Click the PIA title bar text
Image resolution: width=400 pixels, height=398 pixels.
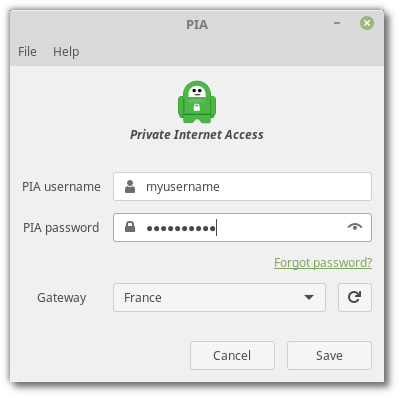pos(197,25)
